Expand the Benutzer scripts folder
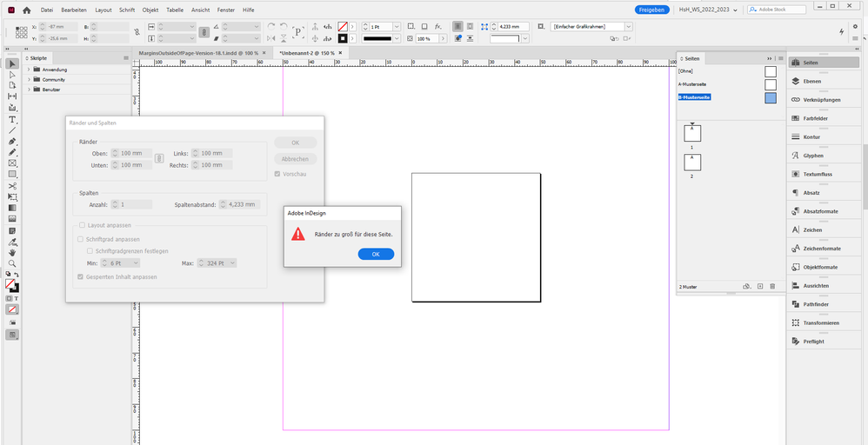 click(29, 90)
